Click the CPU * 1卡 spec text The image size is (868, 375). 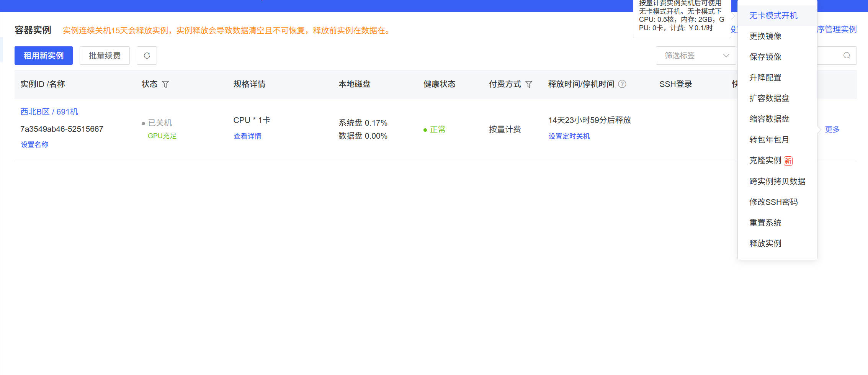(252, 120)
